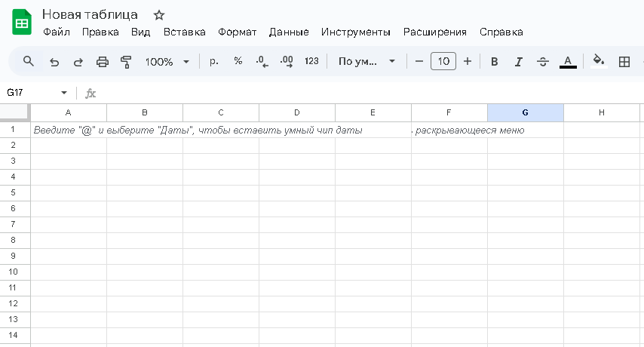644x347 pixels.
Task: Print the spreadsheet
Action: [103, 62]
